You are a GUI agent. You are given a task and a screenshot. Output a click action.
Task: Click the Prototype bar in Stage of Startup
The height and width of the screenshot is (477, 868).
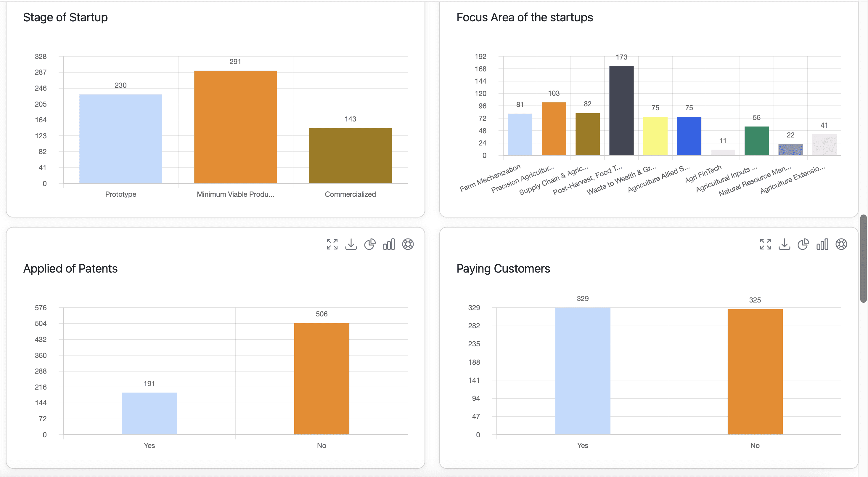120,139
